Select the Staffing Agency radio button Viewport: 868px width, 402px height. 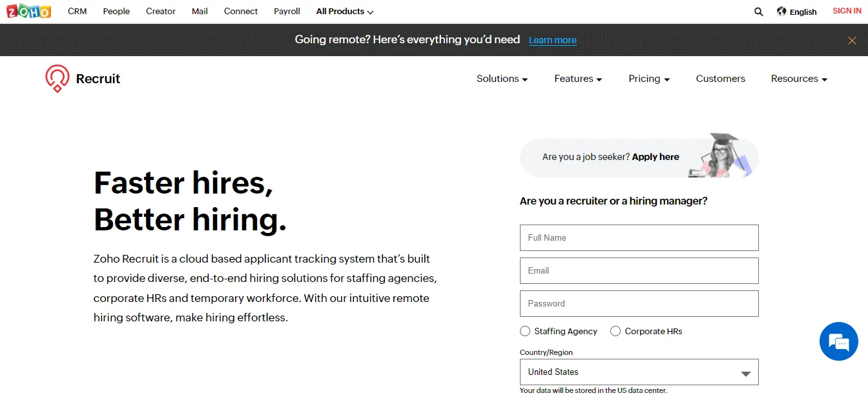coord(525,331)
